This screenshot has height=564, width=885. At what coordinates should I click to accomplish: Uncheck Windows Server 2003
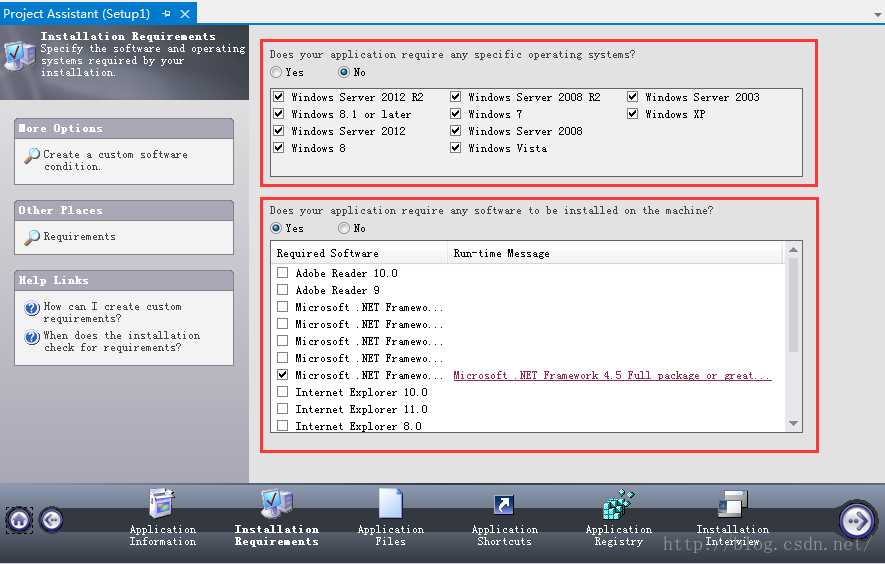coord(633,97)
